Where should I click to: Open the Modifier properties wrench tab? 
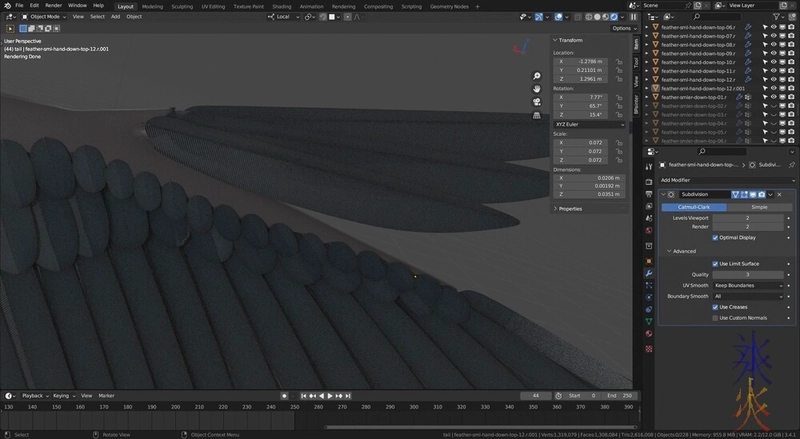pos(650,272)
